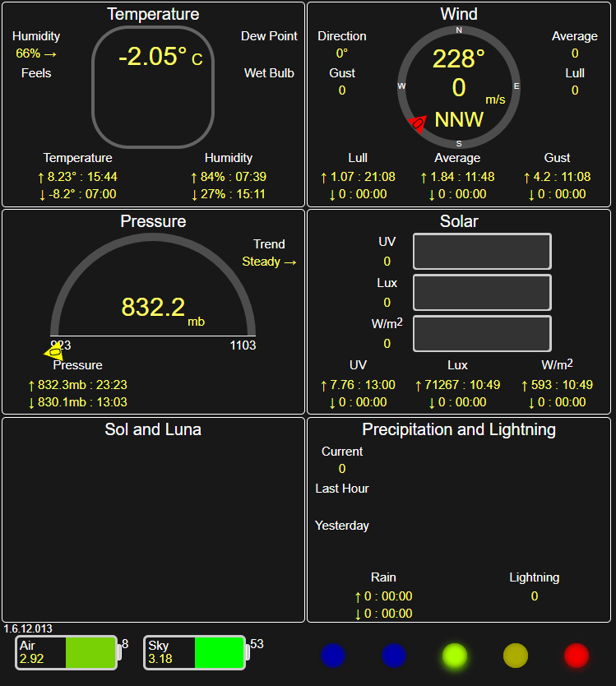Image resolution: width=616 pixels, height=686 pixels.
Task: Click the Lux level bar
Action: click(482, 293)
